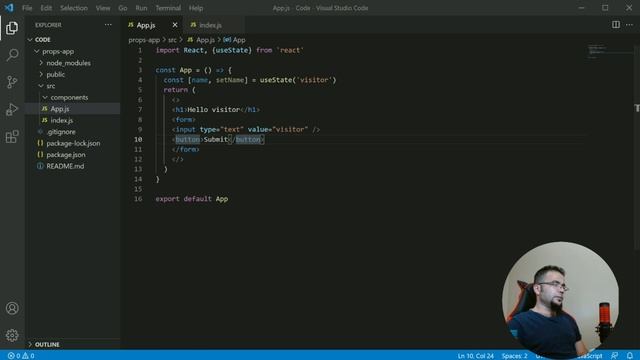This screenshot has height=360, width=640.
Task: Click the word Submit in button line
Action: point(216,139)
